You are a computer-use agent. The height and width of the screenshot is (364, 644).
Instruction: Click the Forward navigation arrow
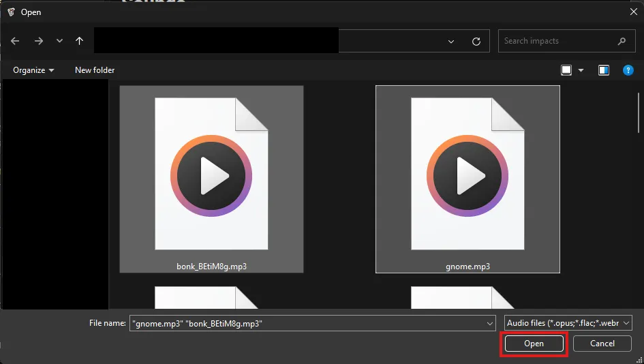pos(39,41)
